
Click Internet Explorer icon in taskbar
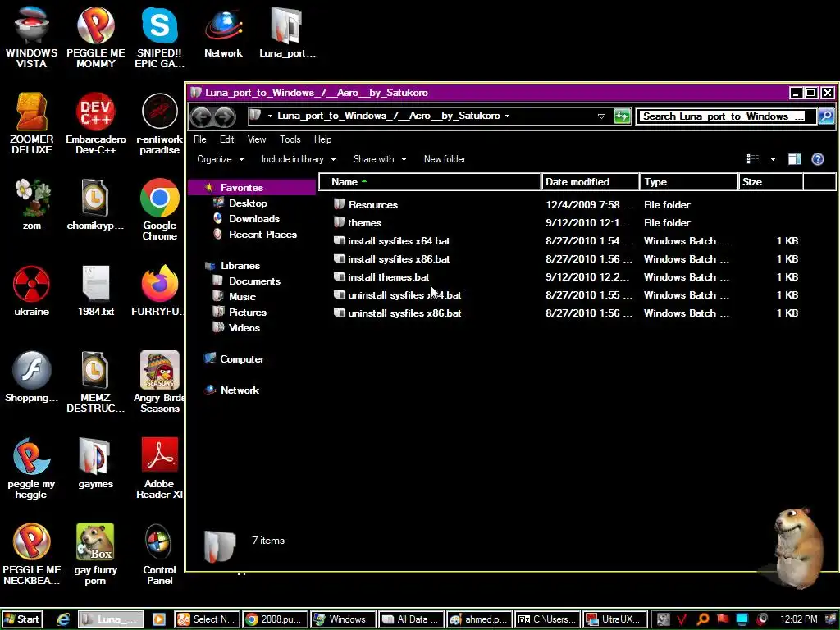pos(63,619)
